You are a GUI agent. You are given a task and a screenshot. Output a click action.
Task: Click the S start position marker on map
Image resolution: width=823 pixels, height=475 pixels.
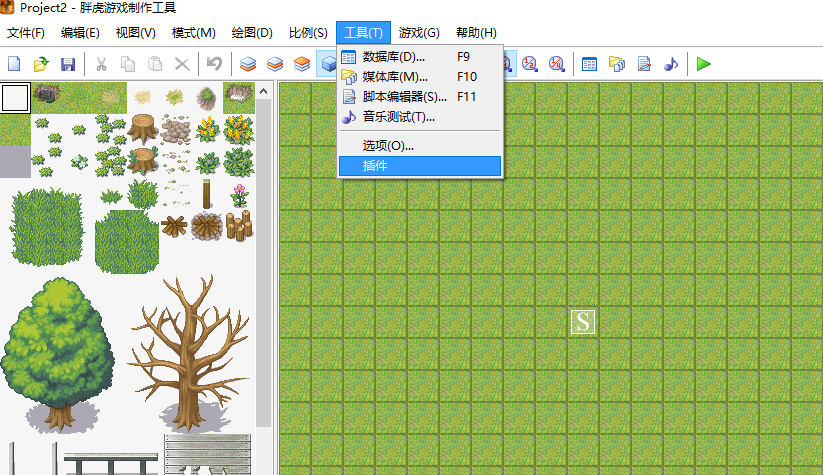click(x=583, y=322)
